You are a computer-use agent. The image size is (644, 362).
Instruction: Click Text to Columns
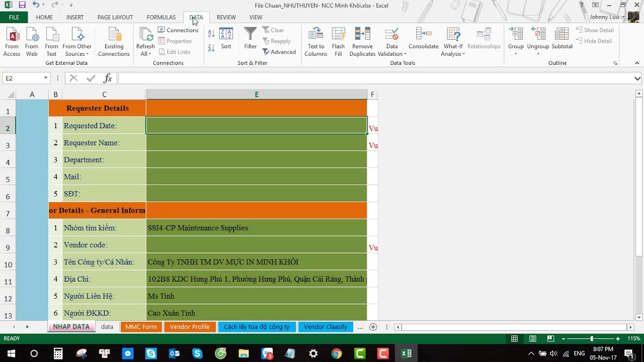click(x=315, y=42)
